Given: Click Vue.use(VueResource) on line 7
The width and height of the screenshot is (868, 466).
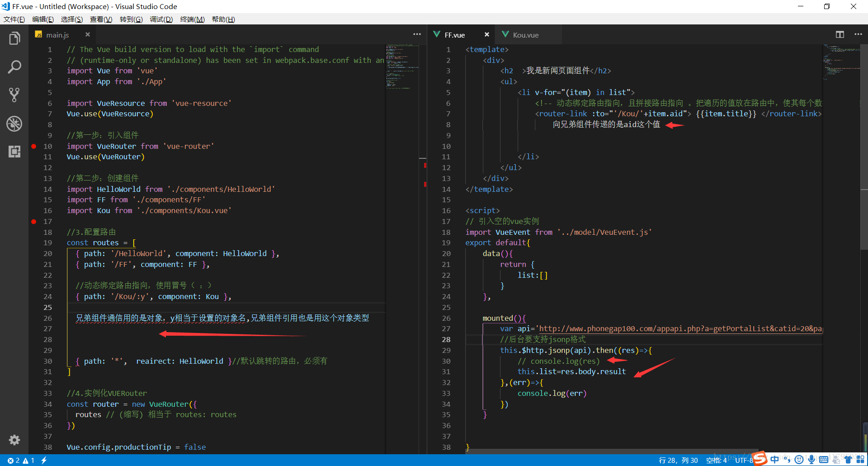Looking at the screenshot, I should tap(110, 114).
